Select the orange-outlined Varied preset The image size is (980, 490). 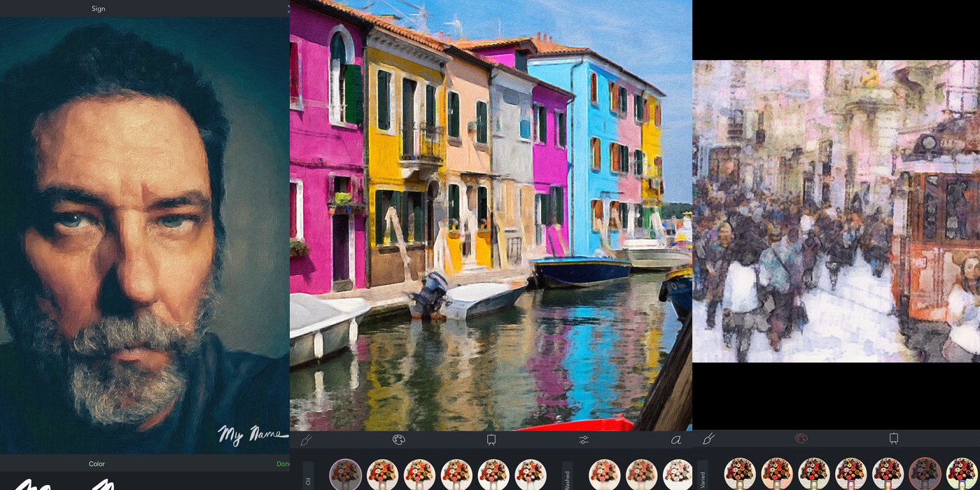(x=925, y=475)
